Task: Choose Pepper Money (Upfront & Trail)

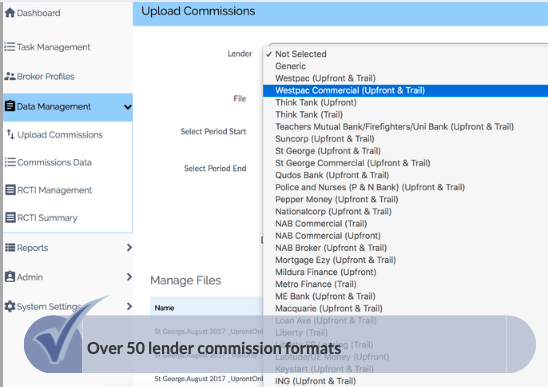Action: (337, 199)
